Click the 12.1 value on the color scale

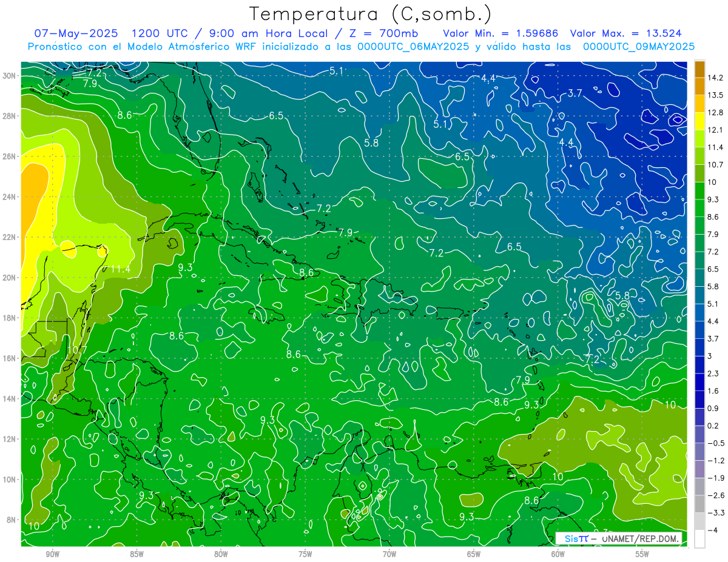point(715,130)
